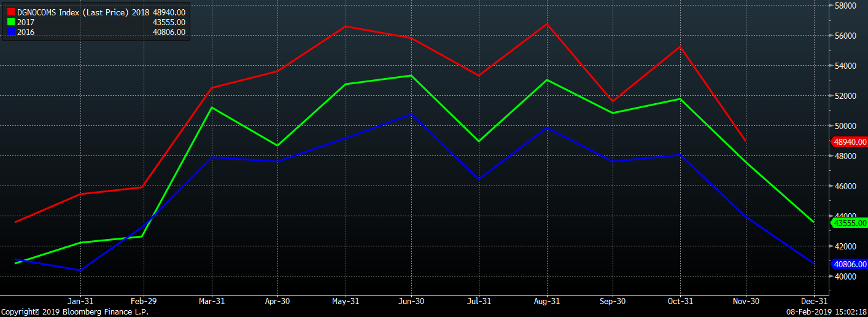Click the Mar-31 date label on x-axis
Image resolution: width=868 pixels, height=317 pixels.
pos(211,301)
